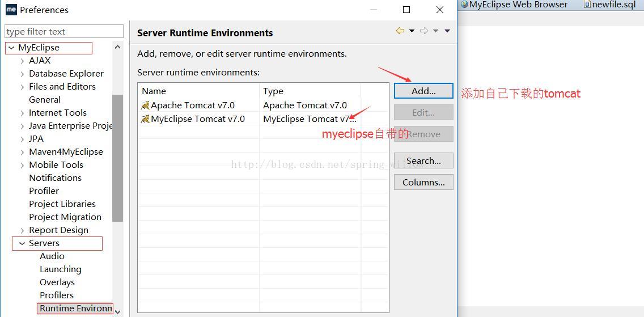644x317 pixels.
Task: Select AJAX in the preferences tree
Action: 40,61
